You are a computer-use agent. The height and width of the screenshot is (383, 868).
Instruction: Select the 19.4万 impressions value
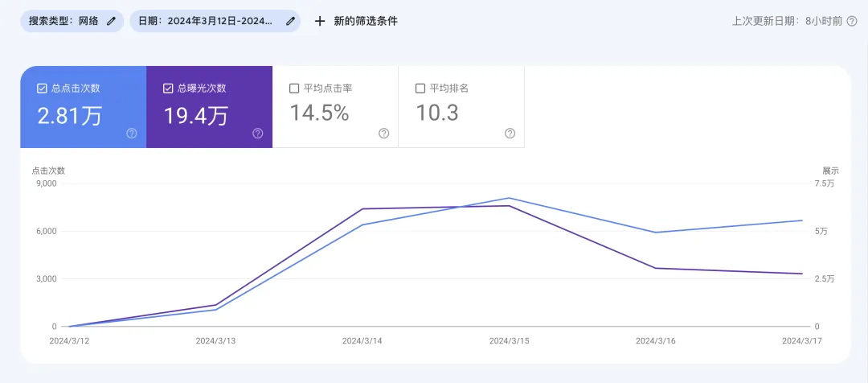pyautogui.click(x=195, y=116)
